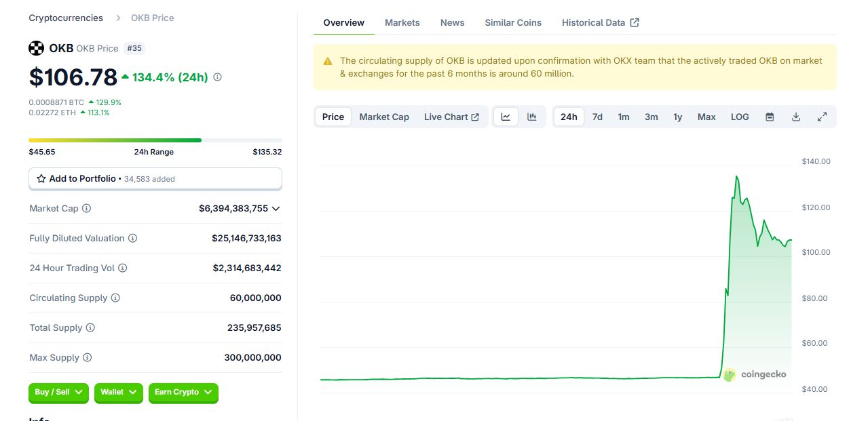The height and width of the screenshot is (421, 868).
Task: Select the 7d time range
Action: (597, 117)
